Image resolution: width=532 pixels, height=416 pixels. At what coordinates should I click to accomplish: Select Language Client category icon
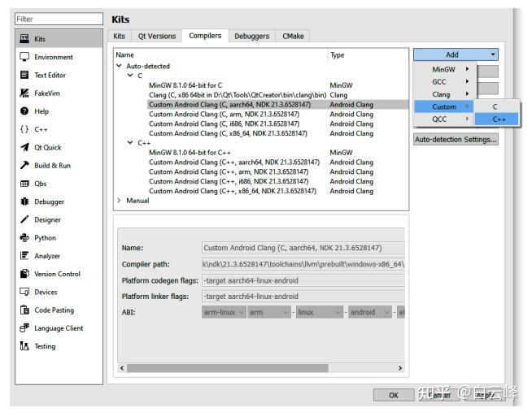tap(24, 328)
